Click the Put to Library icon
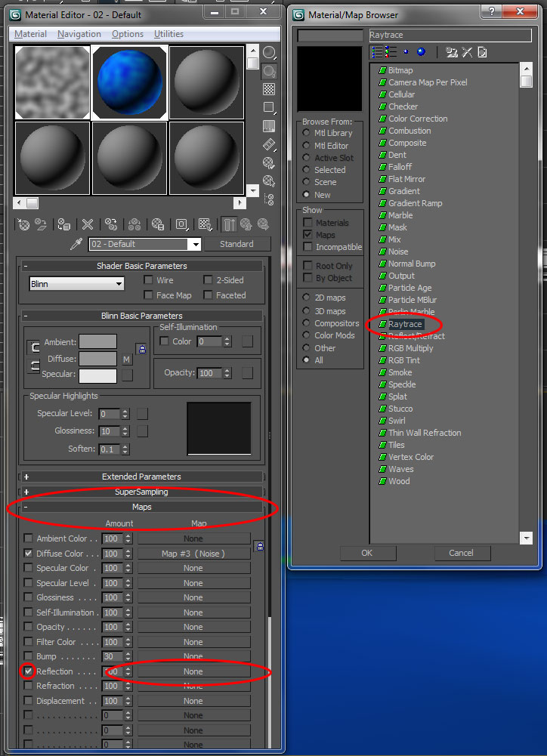This screenshot has width=547, height=756. click(158, 224)
